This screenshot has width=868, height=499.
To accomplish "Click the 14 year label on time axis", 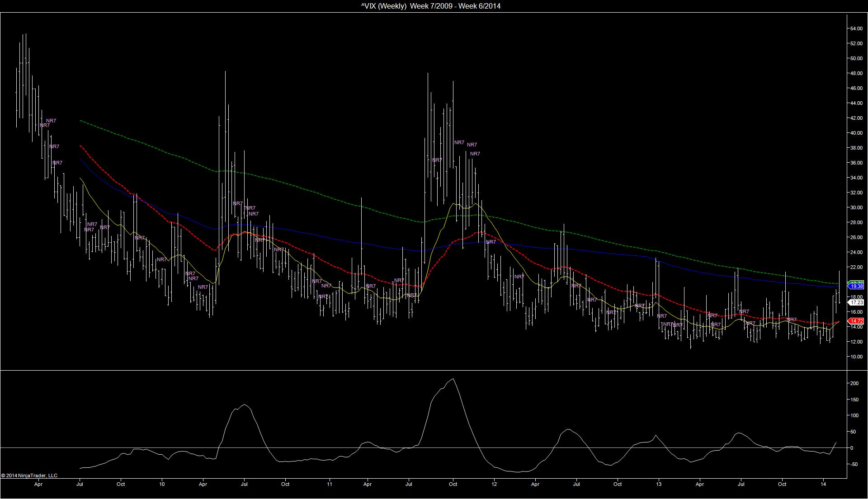I will (x=824, y=484).
